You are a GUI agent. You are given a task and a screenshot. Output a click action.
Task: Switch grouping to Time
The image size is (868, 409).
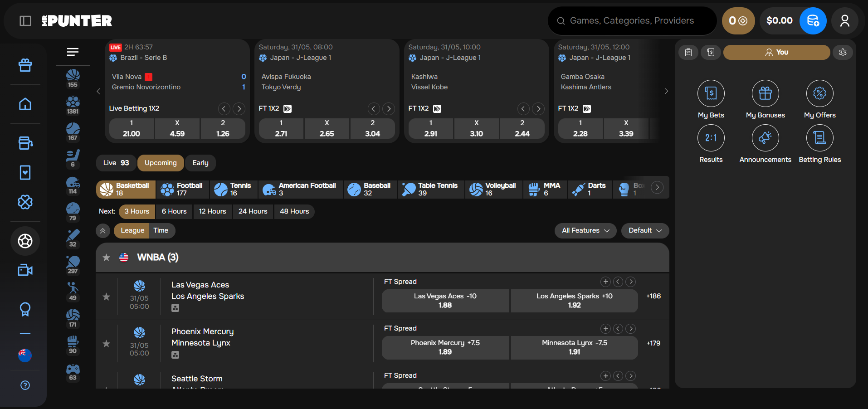coord(161,230)
